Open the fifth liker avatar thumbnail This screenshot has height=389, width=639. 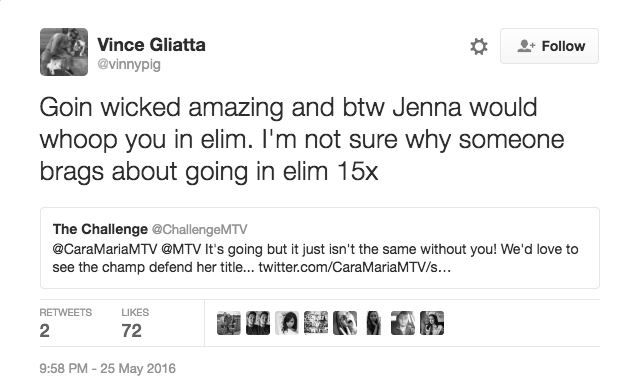345,323
